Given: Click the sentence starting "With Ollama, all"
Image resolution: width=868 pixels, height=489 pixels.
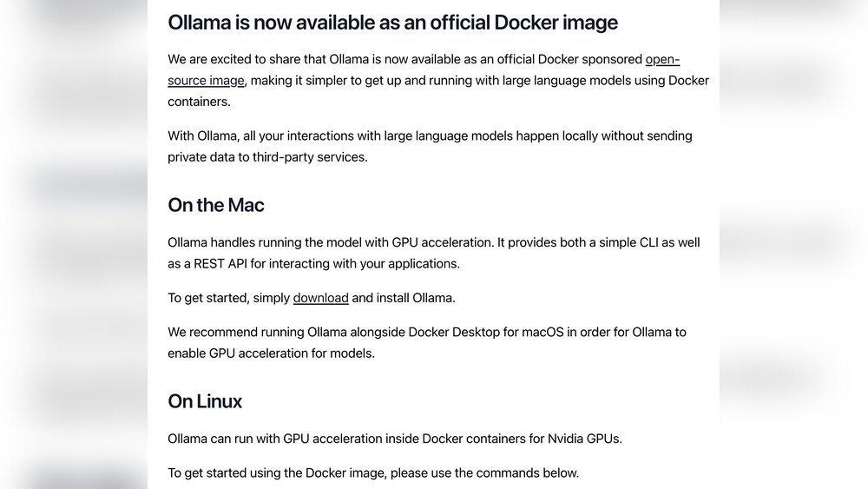Looking at the screenshot, I should 418,135.
